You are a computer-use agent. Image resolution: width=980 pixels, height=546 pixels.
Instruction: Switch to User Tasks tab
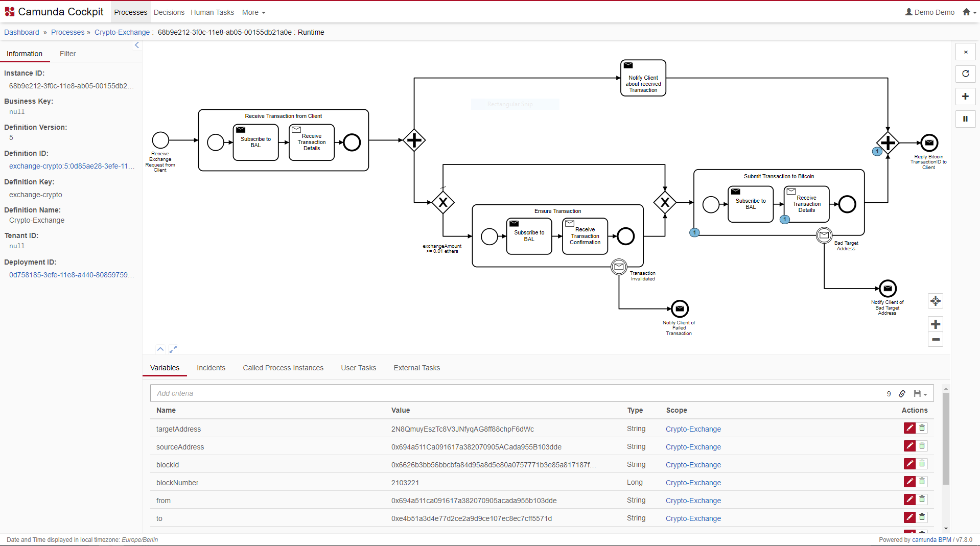[358, 368]
